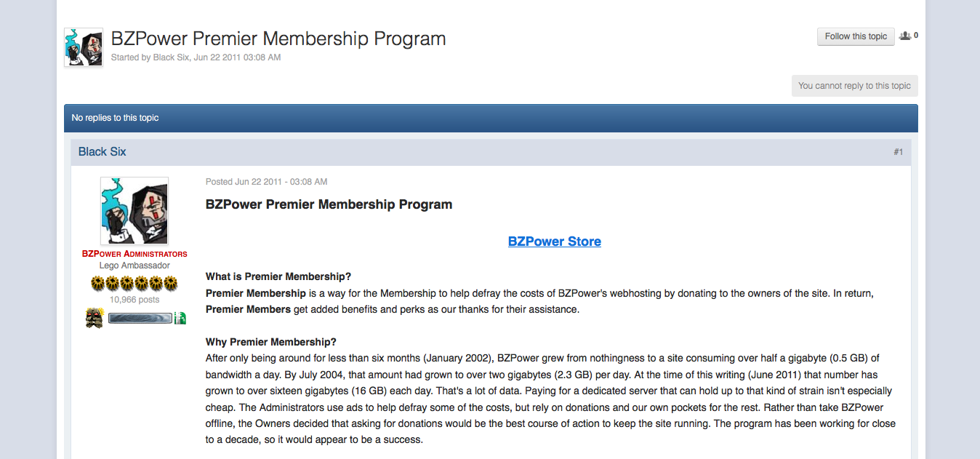Click the 'No replies to this topic' bar

(x=115, y=118)
